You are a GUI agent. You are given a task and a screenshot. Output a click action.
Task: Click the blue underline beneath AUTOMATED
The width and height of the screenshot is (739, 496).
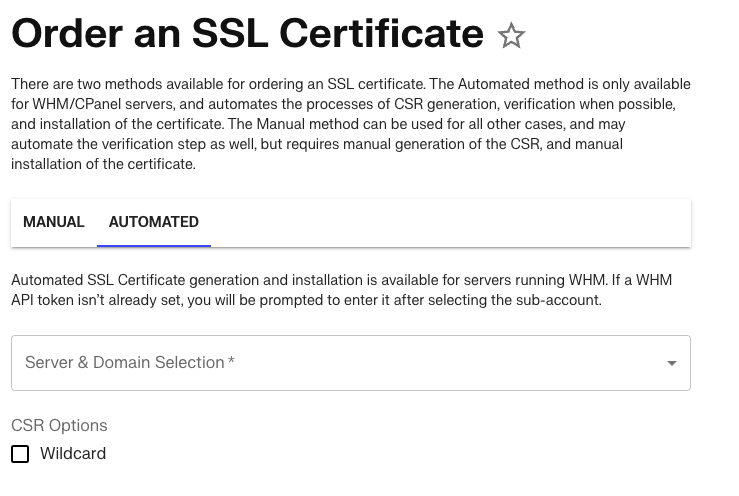click(154, 244)
